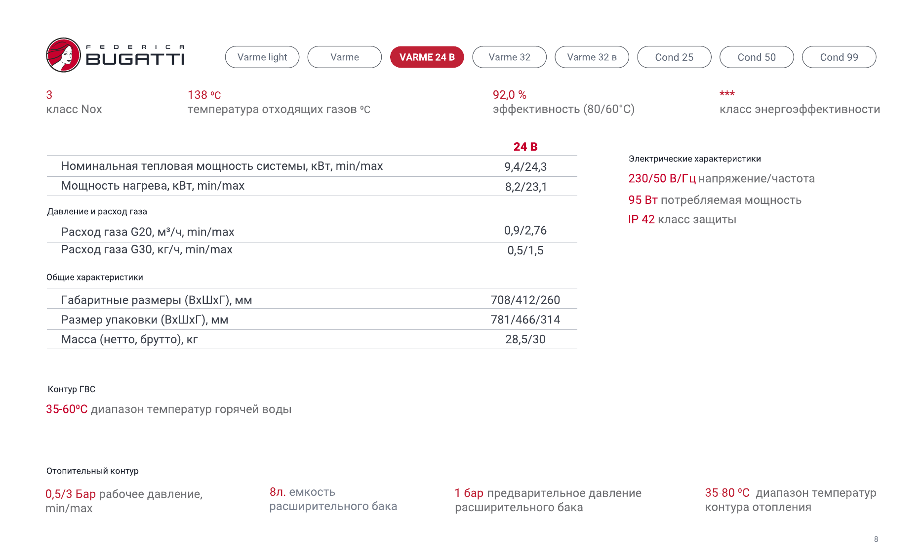Viewport: 924px width, 560px height.
Task: Switch to the Varme model tab
Action: pos(345,57)
